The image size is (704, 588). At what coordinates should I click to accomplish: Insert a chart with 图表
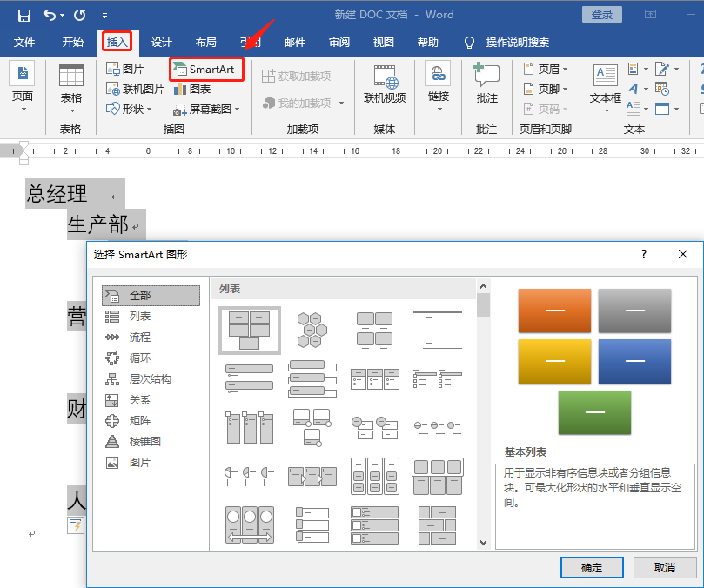pos(192,89)
